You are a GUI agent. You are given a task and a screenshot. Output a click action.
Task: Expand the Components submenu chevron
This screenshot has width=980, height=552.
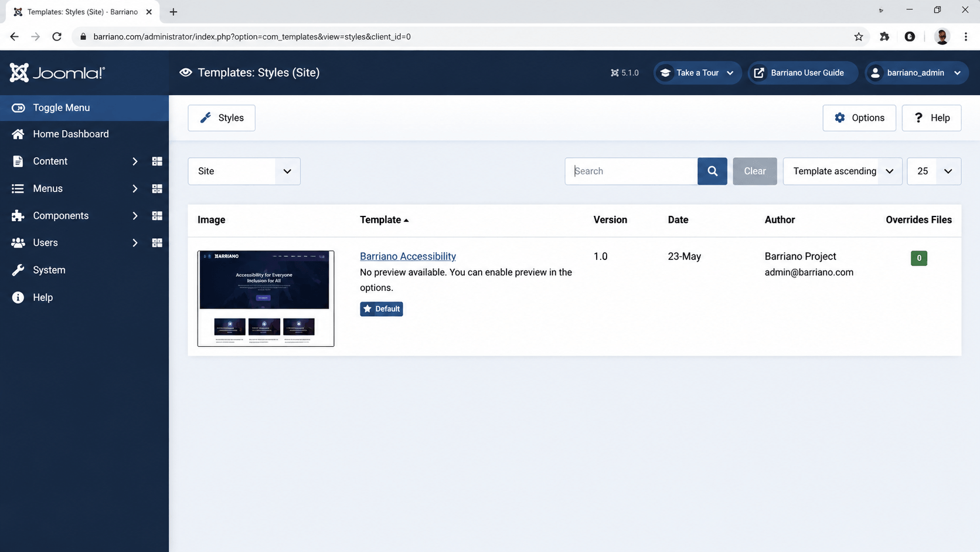[135, 216]
